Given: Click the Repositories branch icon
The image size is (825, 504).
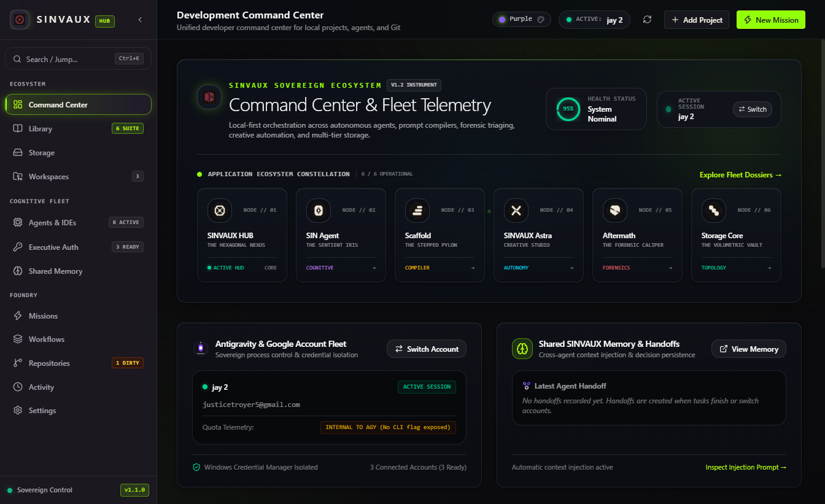Looking at the screenshot, I should pos(18,363).
